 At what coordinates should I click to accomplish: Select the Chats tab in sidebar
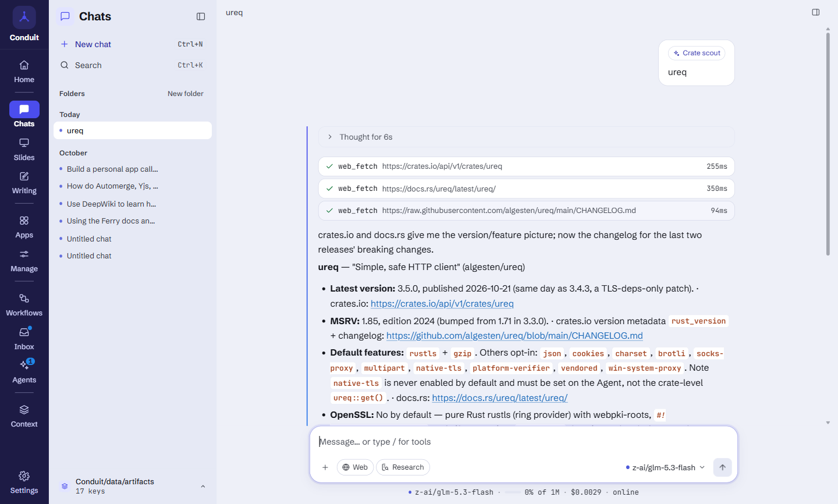coord(24,115)
